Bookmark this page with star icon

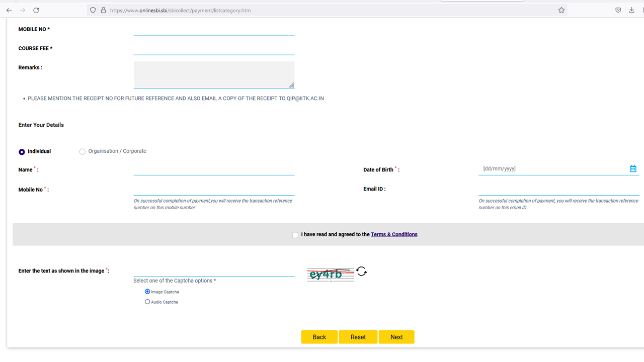[561, 10]
